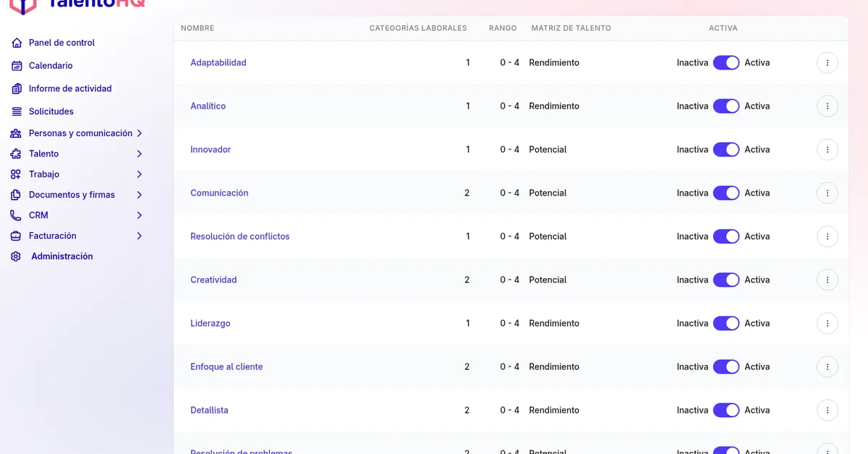Viewport: 868px width, 454px height.
Task: Click Potencial in the Innovador row
Action: coord(548,149)
